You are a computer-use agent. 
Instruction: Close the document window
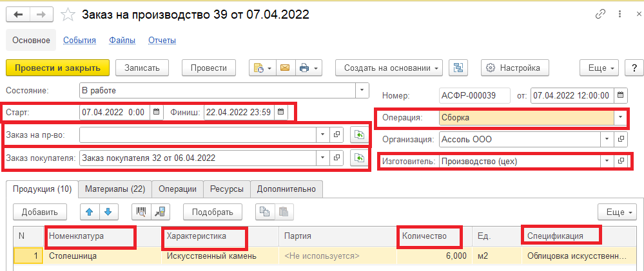638,14
